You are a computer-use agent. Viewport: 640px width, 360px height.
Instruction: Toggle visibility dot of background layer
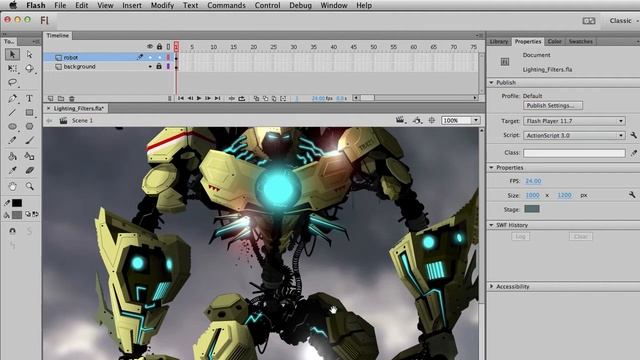pos(150,67)
